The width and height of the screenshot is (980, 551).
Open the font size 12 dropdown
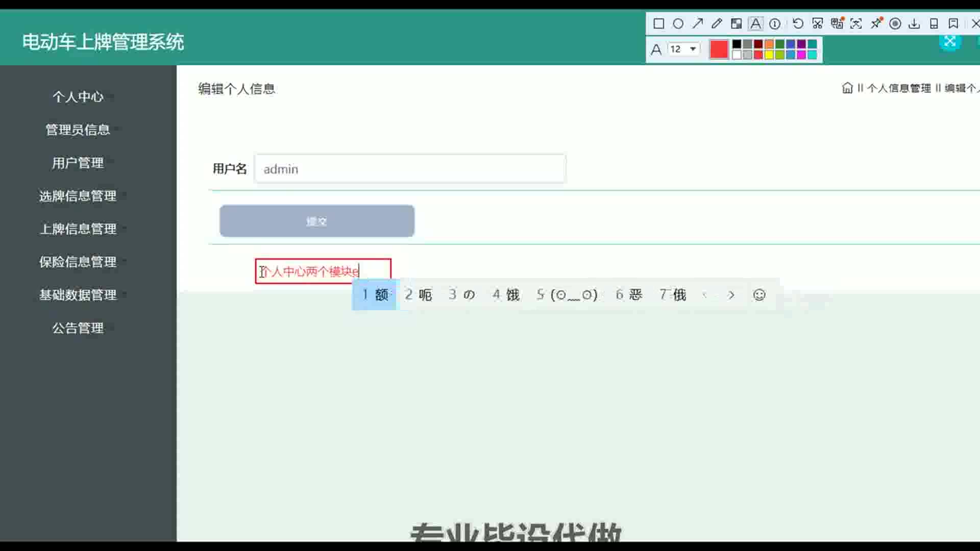(684, 49)
